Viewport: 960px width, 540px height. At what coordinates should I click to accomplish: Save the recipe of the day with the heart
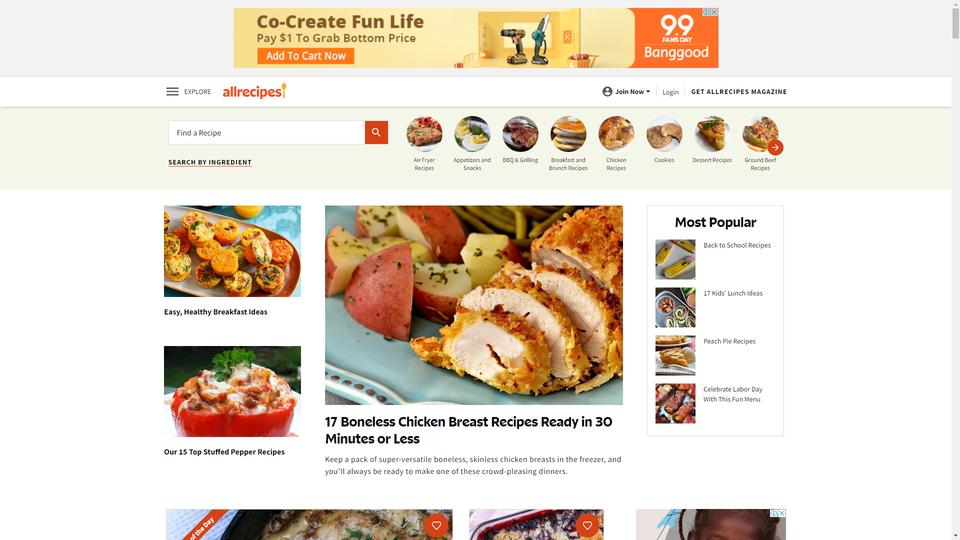pyautogui.click(x=436, y=525)
